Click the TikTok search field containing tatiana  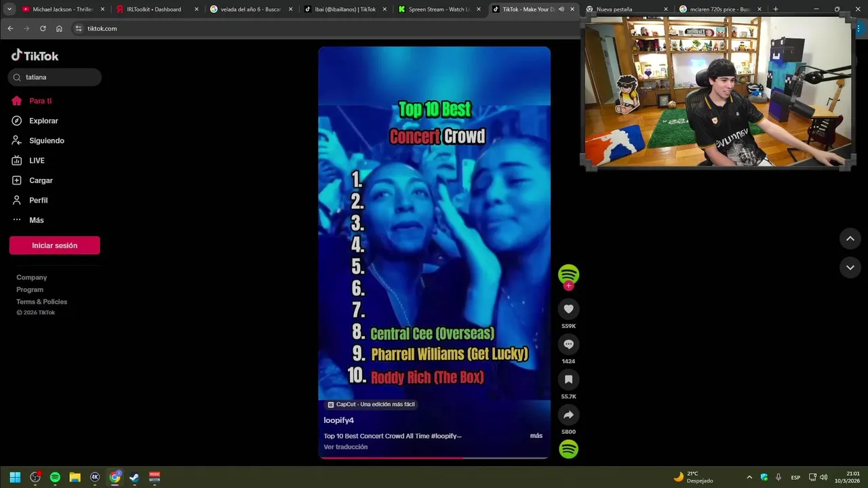(55, 77)
